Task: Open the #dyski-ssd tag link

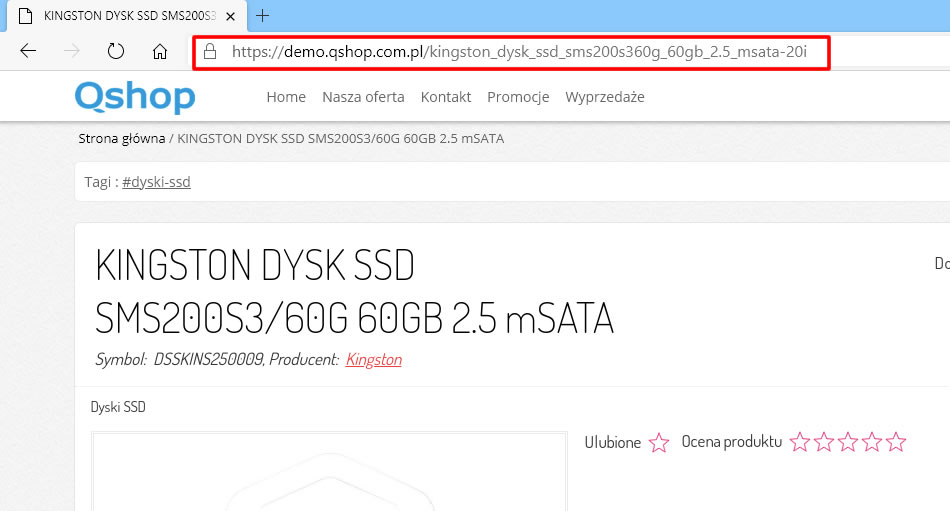Action: (156, 182)
